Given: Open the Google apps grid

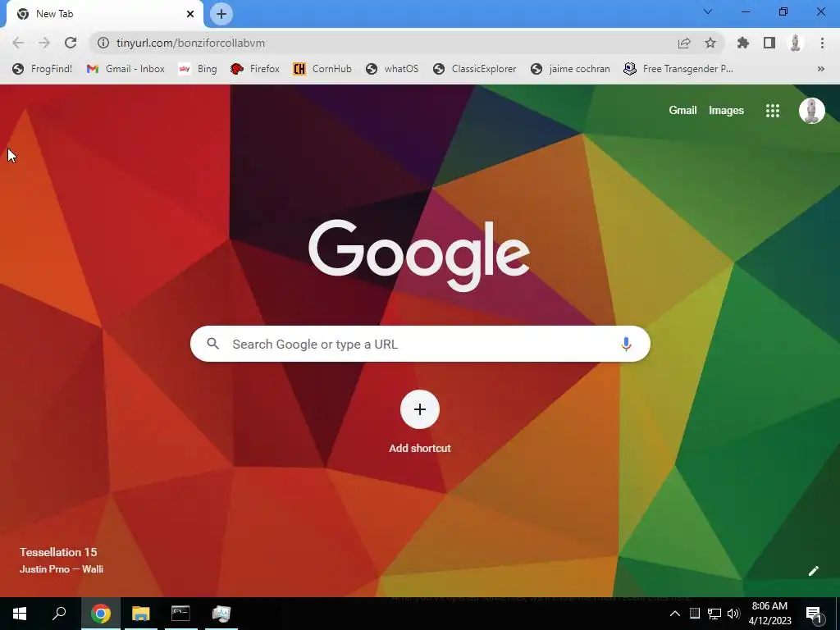Looking at the screenshot, I should (773, 111).
